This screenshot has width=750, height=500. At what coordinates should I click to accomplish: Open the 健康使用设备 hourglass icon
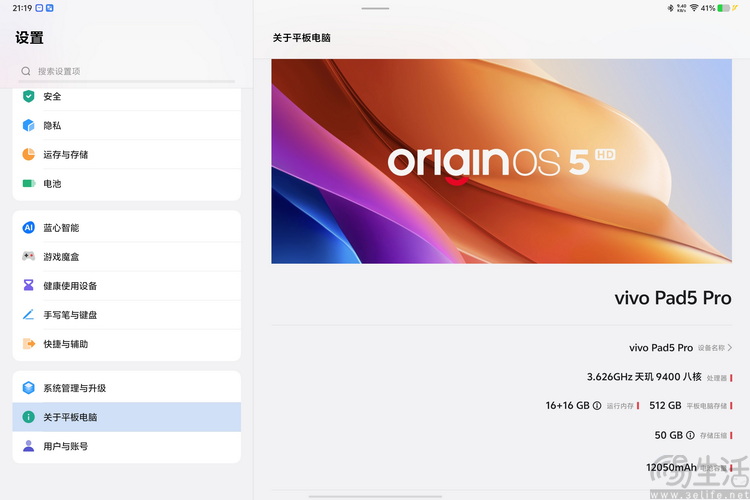coord(29,286)
